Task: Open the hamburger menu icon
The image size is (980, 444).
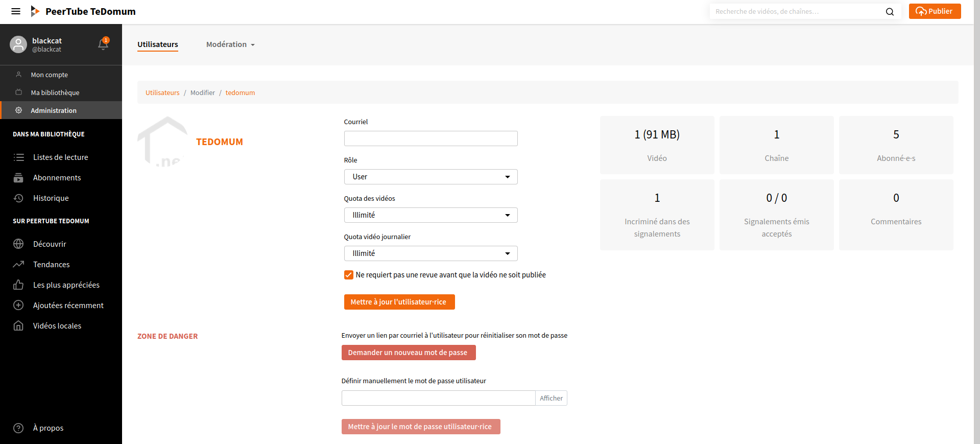Action: (x=16, y=11)
